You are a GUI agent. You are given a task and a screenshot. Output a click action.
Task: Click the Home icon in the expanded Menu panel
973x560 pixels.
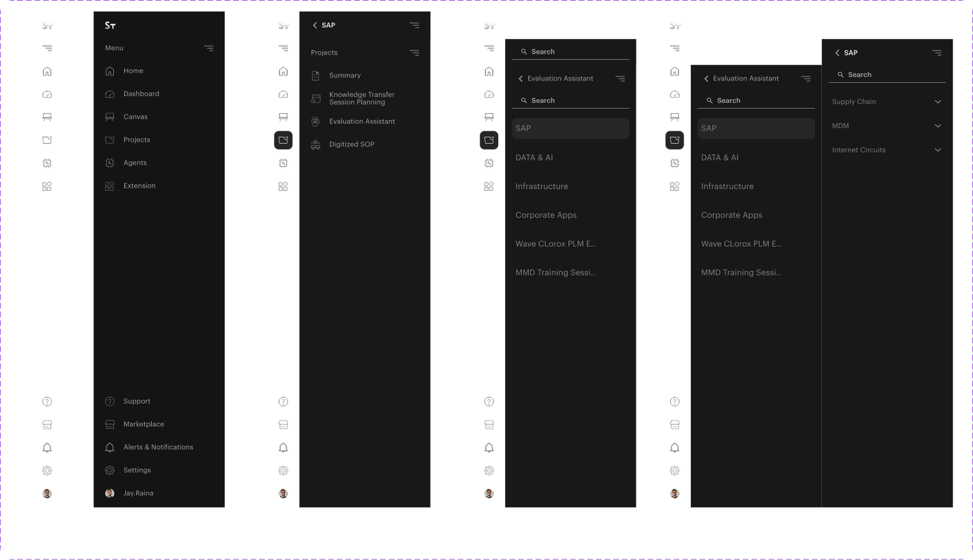(x=110, y=71)
